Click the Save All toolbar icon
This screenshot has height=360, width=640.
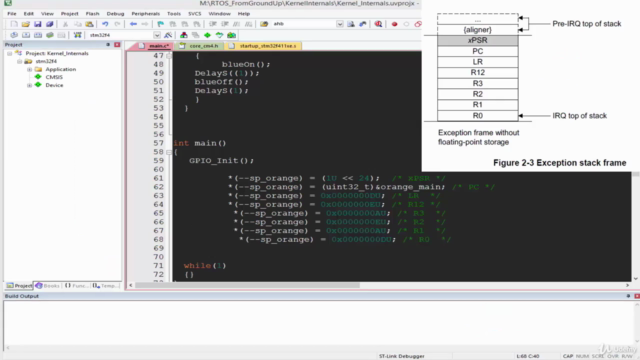click(49, 24)
